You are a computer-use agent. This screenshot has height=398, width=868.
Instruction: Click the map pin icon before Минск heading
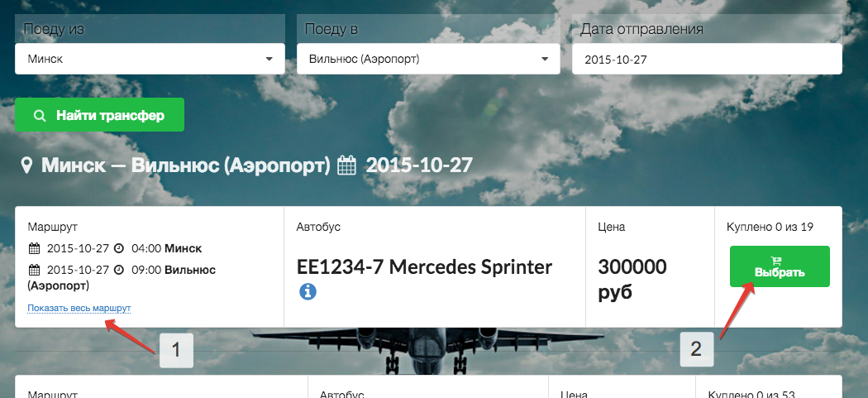(26, 165)
